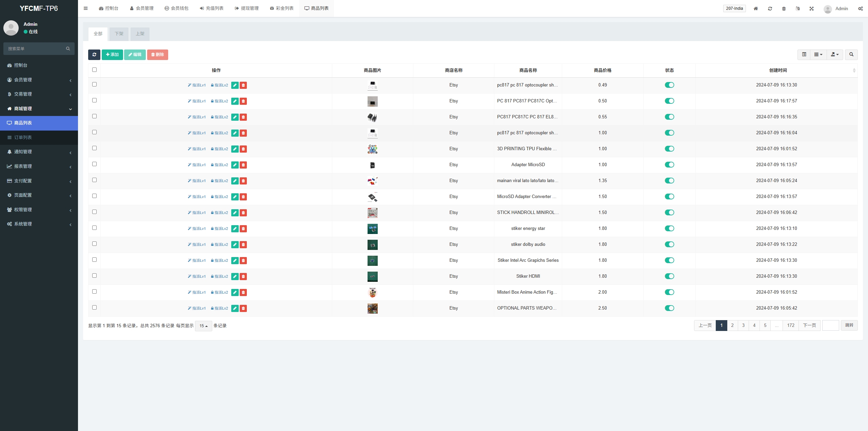Click red delete icon for Stiker HDMI row
Image resolution: width=868 pixels, height=431 pixels.
tap(243, 276)
